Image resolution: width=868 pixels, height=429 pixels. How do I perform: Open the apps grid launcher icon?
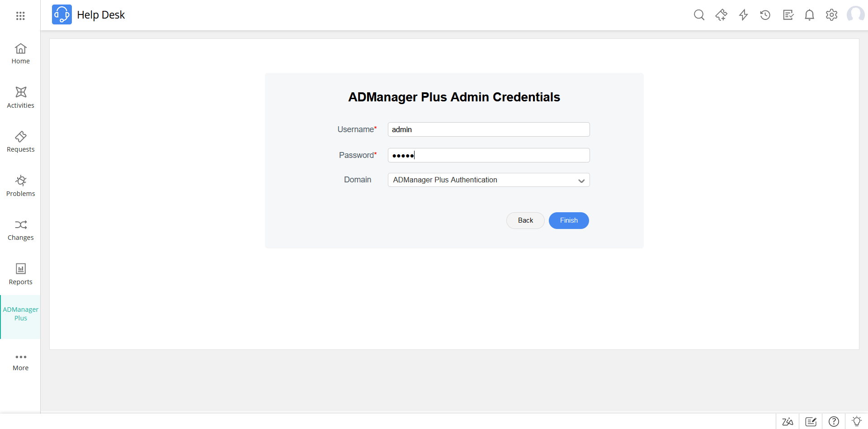(20, 16)
